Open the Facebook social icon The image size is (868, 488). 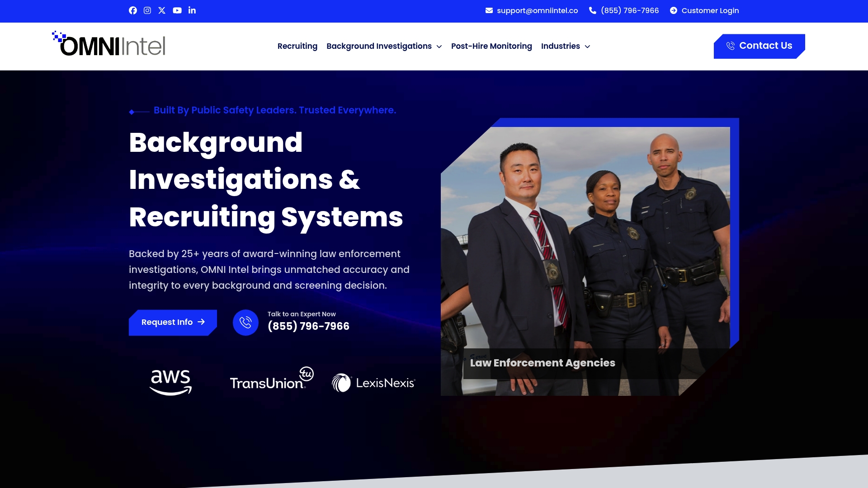click(x=133, y=10)
